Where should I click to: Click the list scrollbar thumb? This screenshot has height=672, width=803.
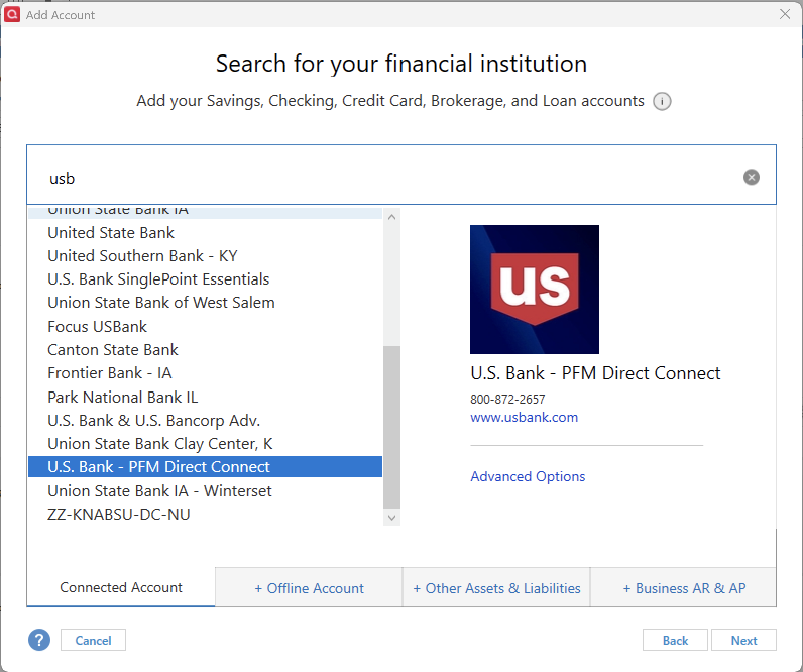[x=392, y=427]
